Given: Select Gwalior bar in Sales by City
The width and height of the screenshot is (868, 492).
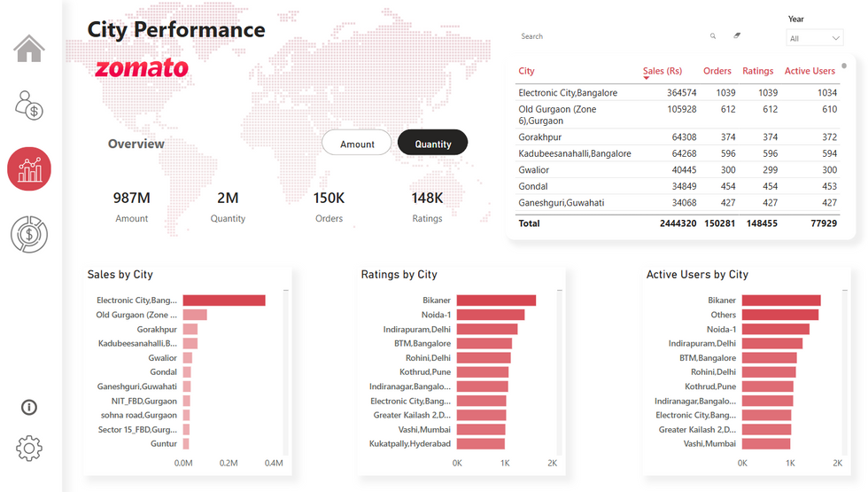Looking at the screenshot, I should 188,358.
